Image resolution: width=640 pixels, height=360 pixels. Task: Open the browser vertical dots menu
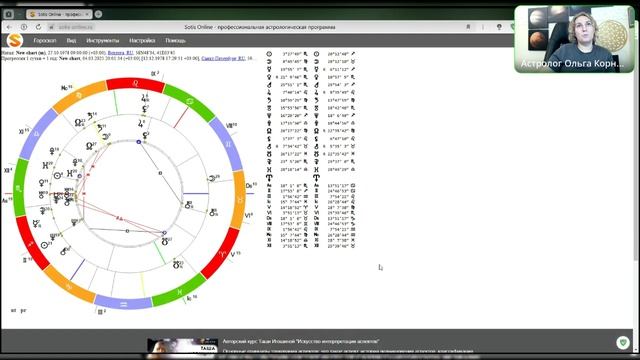(483, 27)
